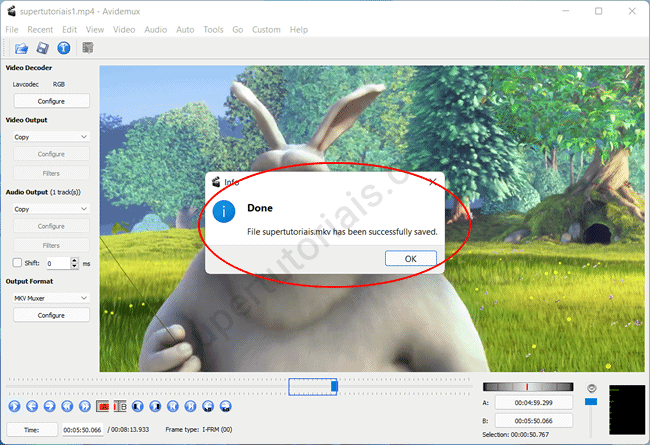Expand the Video Output codec dropdown

51,136
